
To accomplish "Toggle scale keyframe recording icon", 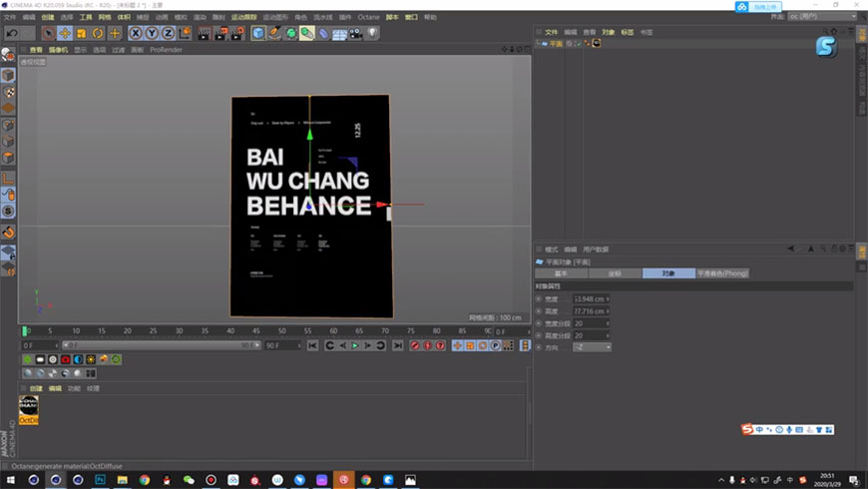I will tap(470, 345).
